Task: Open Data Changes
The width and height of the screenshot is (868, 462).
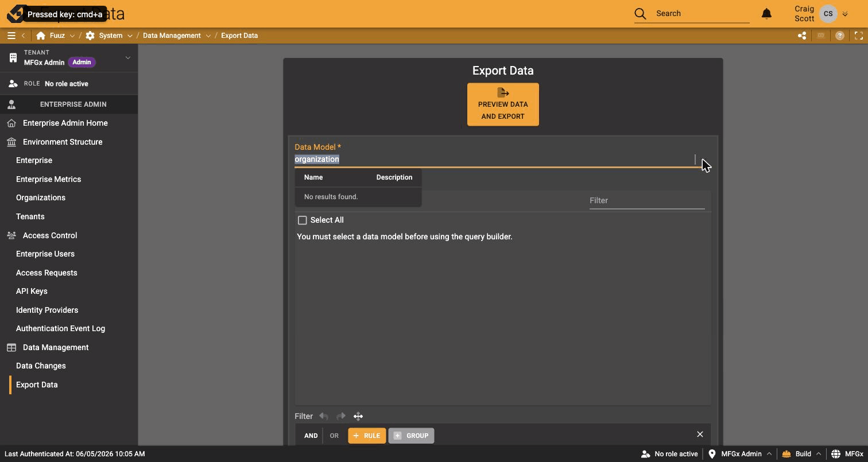Action: (x=41, y=366)
